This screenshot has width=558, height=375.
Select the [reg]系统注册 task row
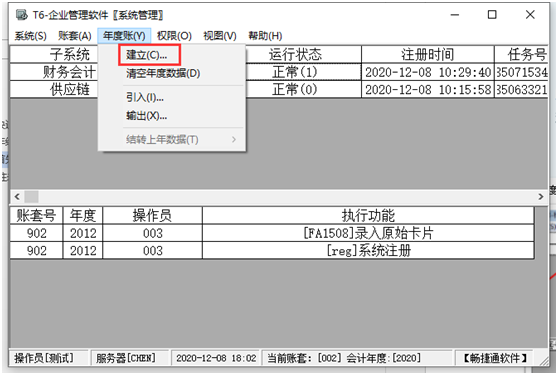point(272,250)
